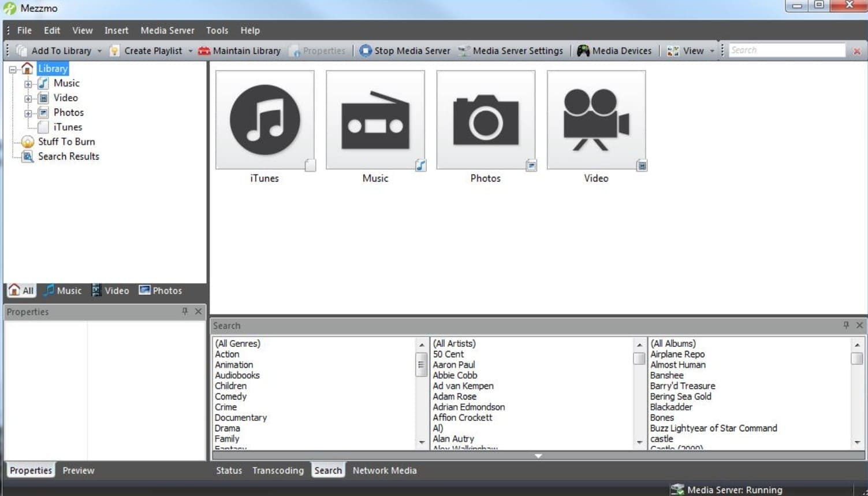Switch to the All library filter tab
The width and height of the screenshot is (868, 496).
click(21, 290)
